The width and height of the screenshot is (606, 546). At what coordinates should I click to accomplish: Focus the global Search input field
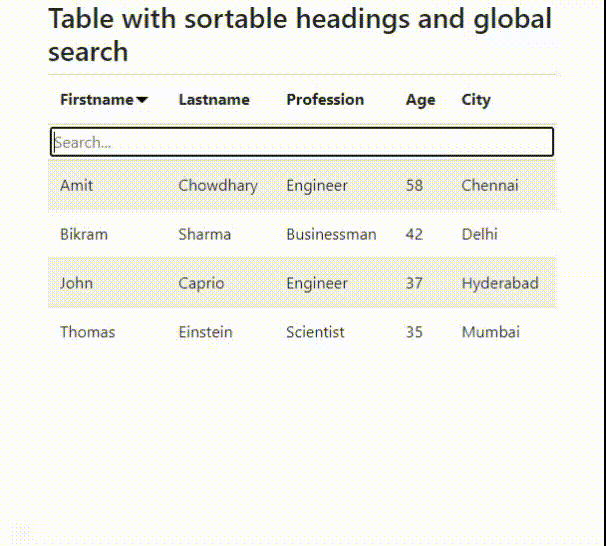point(302,142)
